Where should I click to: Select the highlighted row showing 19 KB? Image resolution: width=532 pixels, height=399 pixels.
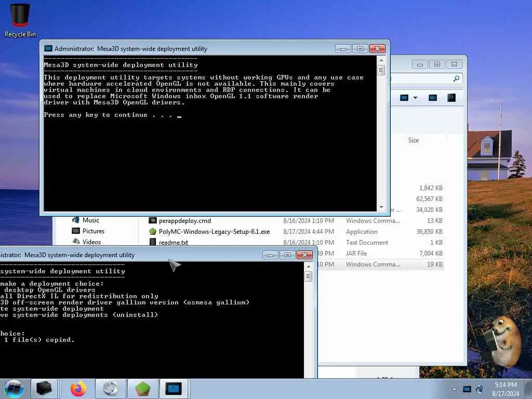[381, 264]
